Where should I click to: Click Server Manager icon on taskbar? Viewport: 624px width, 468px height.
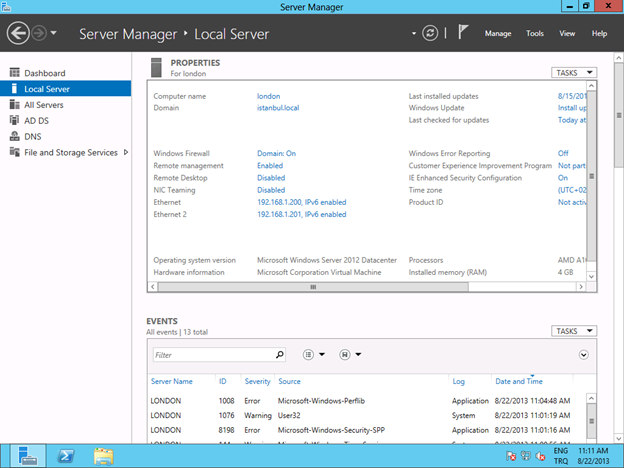28,456
